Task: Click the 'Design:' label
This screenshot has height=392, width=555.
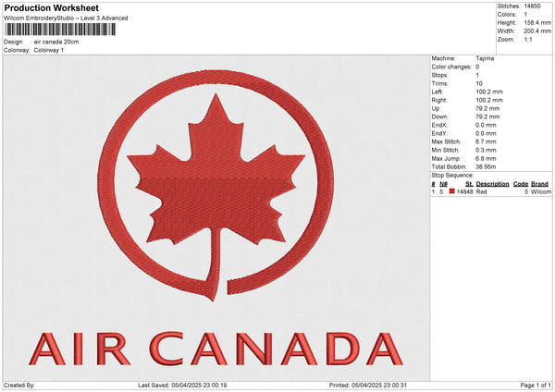Action: click(14, 42)
